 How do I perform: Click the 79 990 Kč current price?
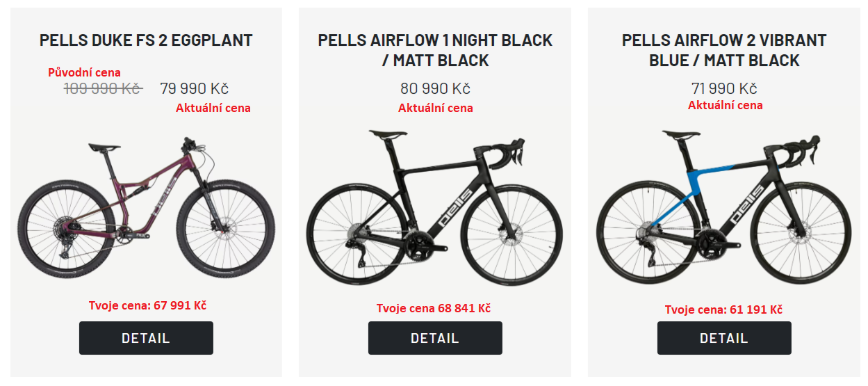(x=195, y=89)
